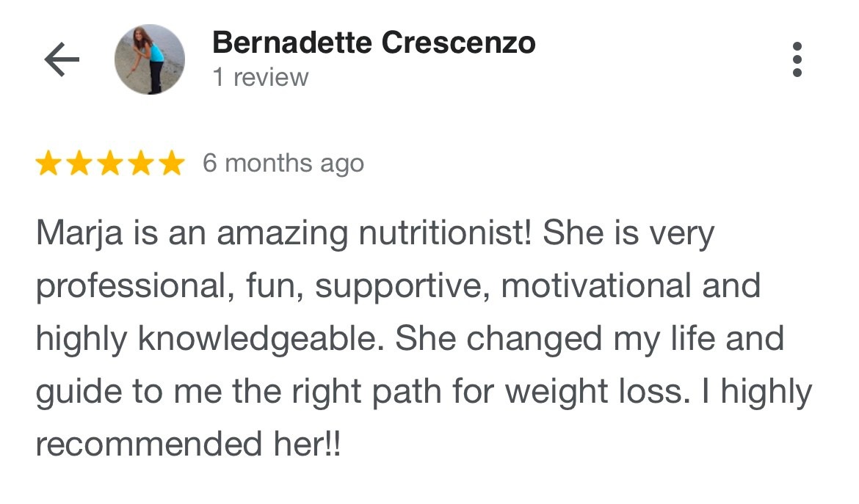
Task: View Bernadette Crescenzo's profile photo
Action: click(150, 59)
